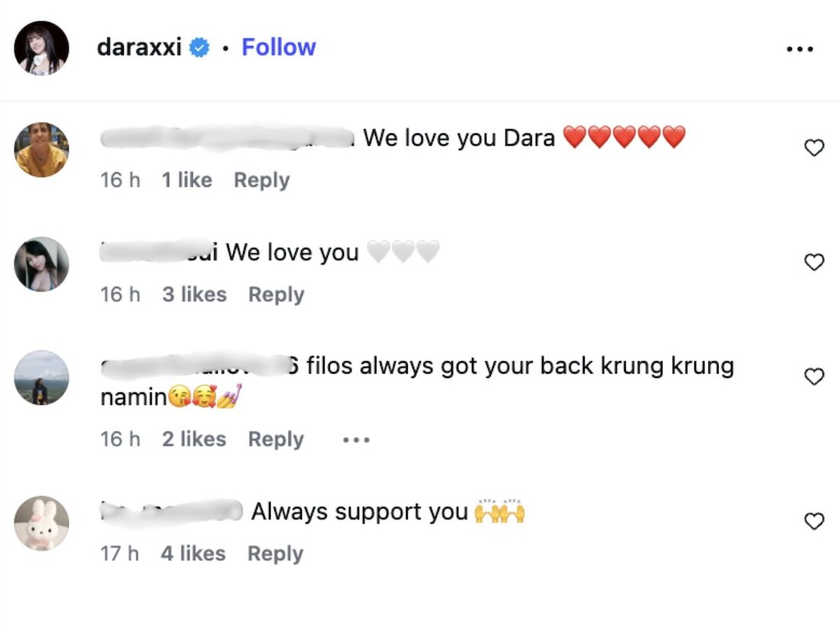
Task: View the 3 likes list
Action: pyautogui.click(x=194, y=295)
